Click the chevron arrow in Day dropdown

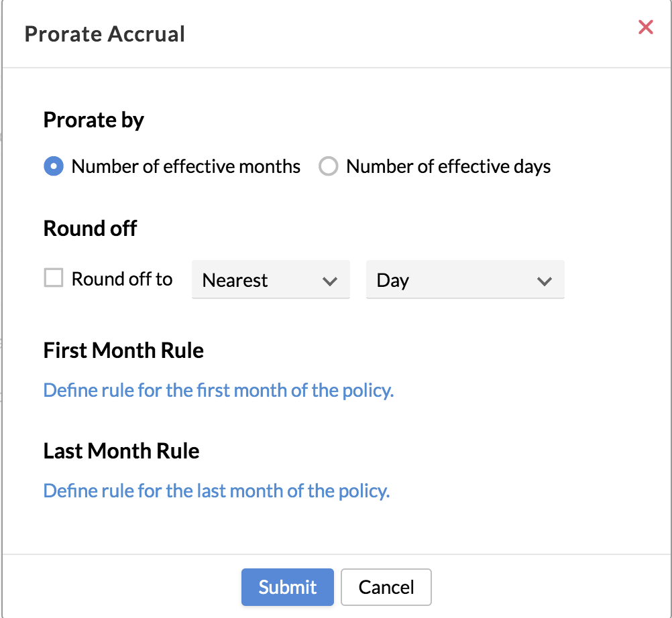[544, 281]
